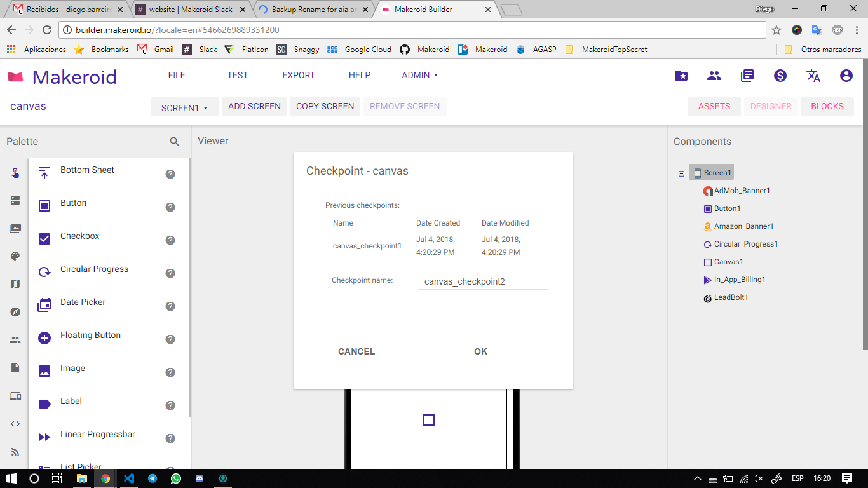Switch to the BLOCKS editor
Image resolution: width=868 pixels, height=488 pixels.
(x=827, y=107)
